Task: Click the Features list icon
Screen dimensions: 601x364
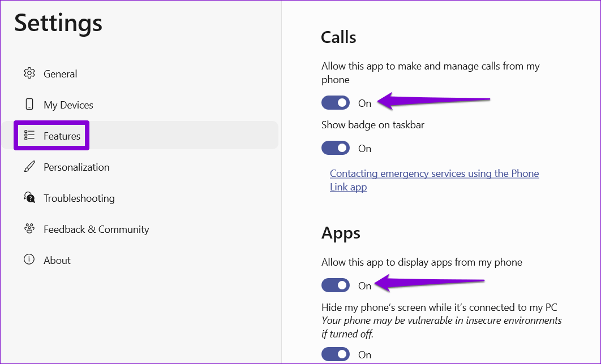Action: pos(29,135)
